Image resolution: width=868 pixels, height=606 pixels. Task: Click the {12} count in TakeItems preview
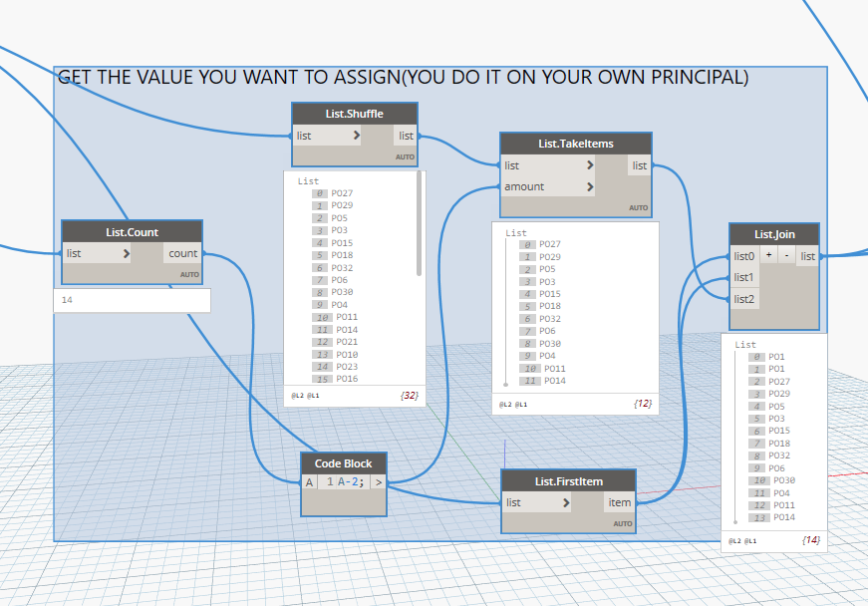coord(643,404)
